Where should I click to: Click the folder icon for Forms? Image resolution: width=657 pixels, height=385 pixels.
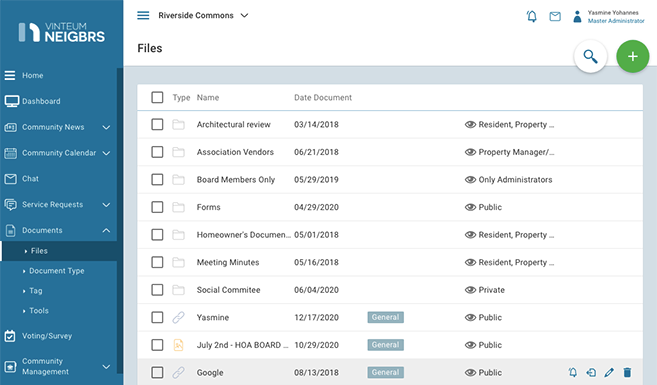[178, 207]
